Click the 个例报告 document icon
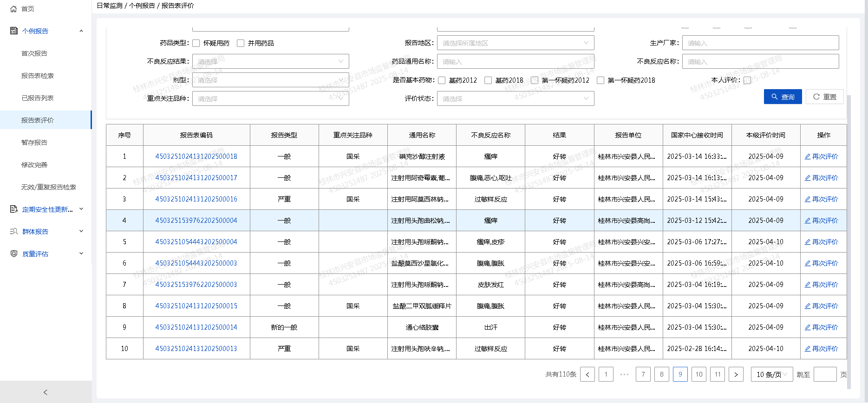 [13, 31]
